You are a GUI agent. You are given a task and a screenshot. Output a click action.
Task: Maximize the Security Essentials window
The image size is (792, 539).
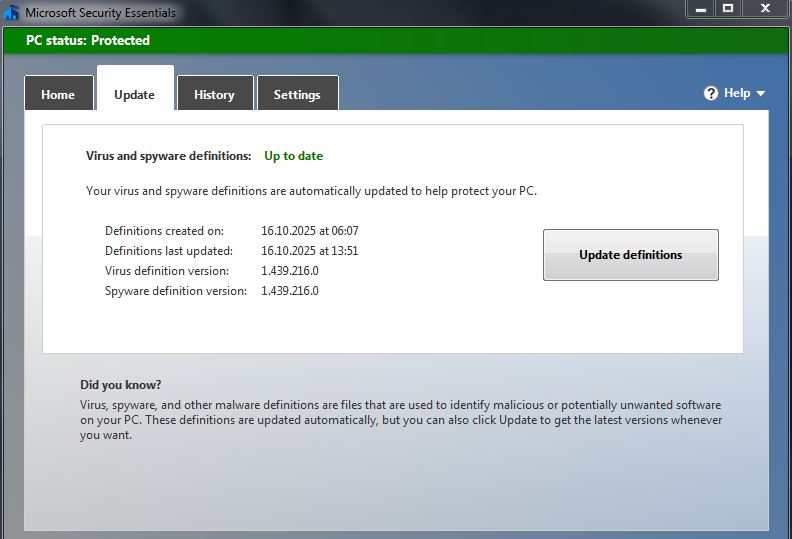click(728, 8)
